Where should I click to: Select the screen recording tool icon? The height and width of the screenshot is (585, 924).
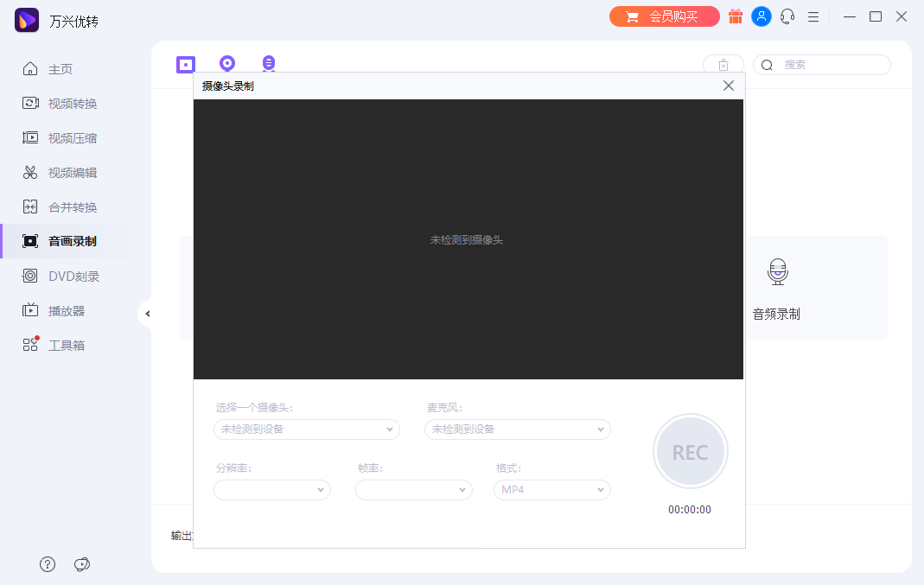186,63
